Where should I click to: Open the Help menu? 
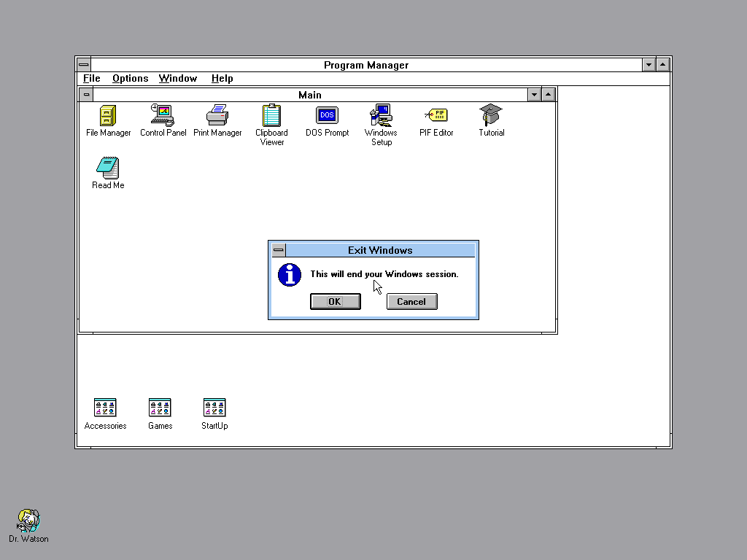(x=222, y=79)
